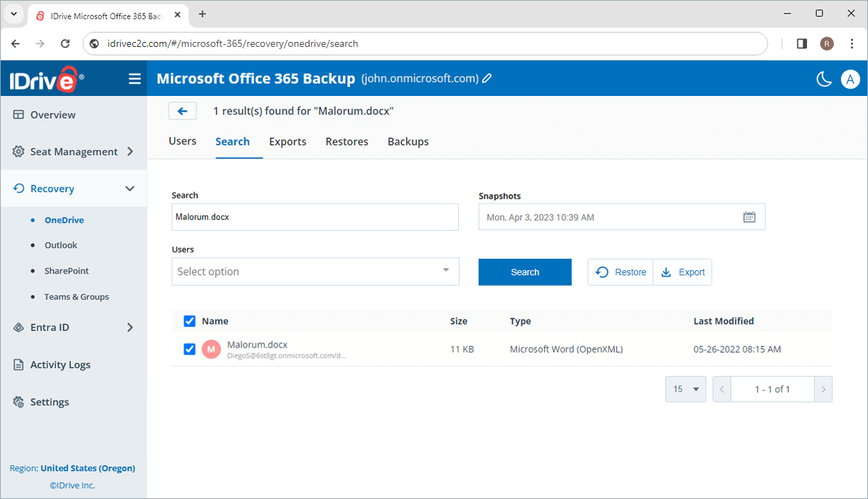Navigate browser forward
The height and width of the screenshot is (499, 868).
click(41, 43)
